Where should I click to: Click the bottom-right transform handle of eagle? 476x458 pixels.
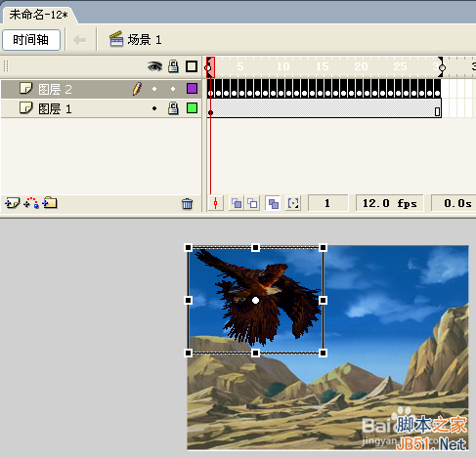pos(324,353)
